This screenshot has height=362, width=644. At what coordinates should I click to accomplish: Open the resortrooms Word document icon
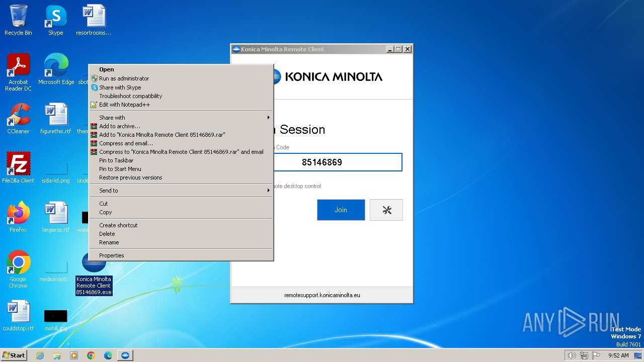tap(94, 20)
